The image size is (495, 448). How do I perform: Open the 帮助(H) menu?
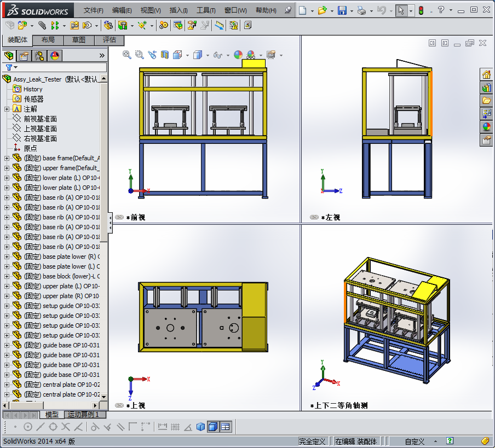266,10
